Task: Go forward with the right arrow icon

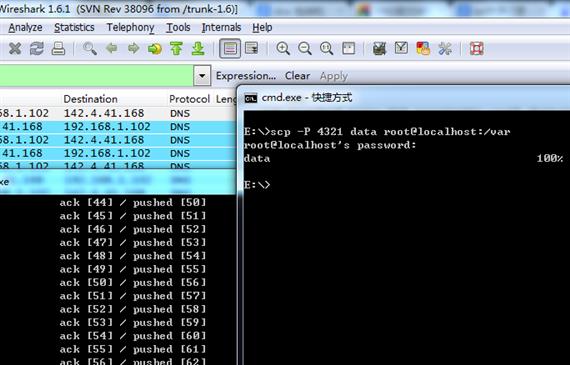Action: click(133, 48)
